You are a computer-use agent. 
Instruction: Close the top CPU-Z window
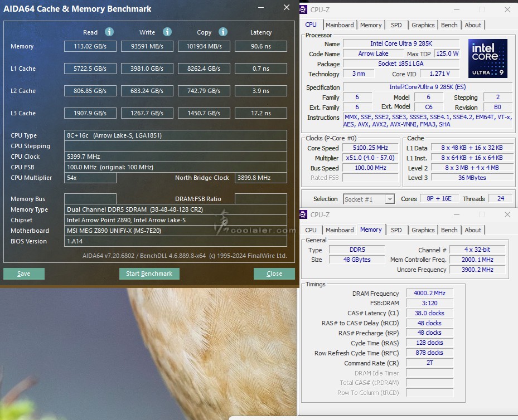[507, 9]
